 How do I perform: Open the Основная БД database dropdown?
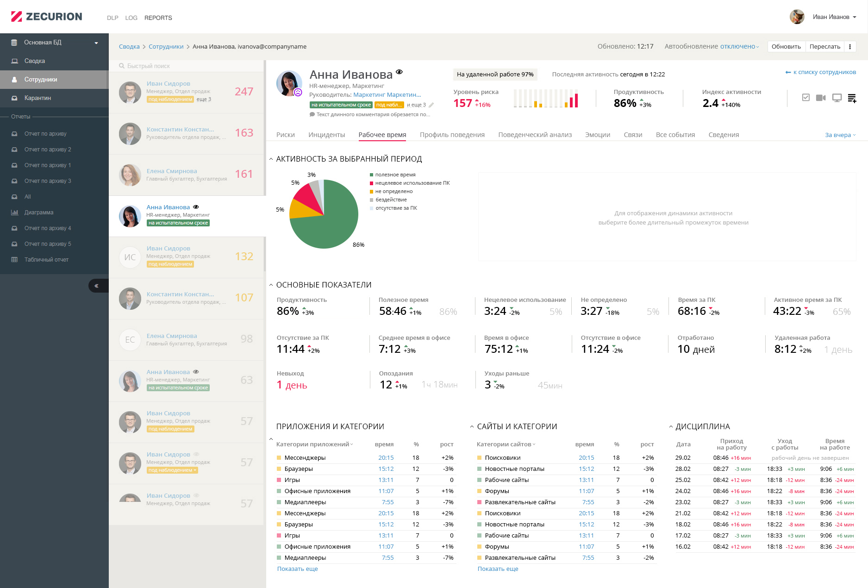click(x=54, y=43)
